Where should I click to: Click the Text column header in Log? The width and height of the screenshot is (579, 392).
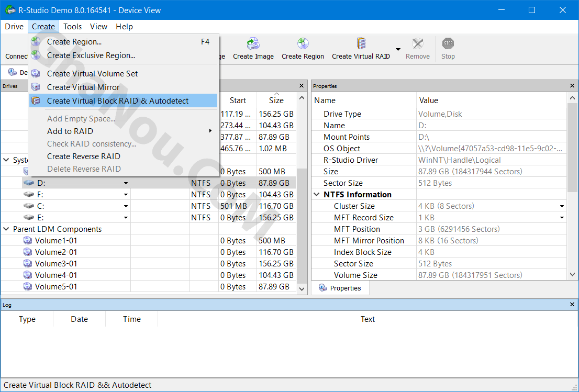[x=368, y=319]
